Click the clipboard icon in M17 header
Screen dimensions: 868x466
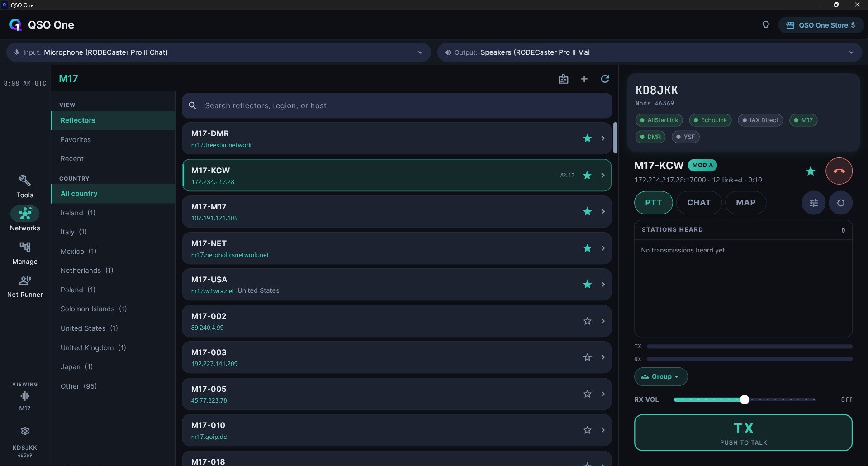pyautogui.click(x=563, y=79)
